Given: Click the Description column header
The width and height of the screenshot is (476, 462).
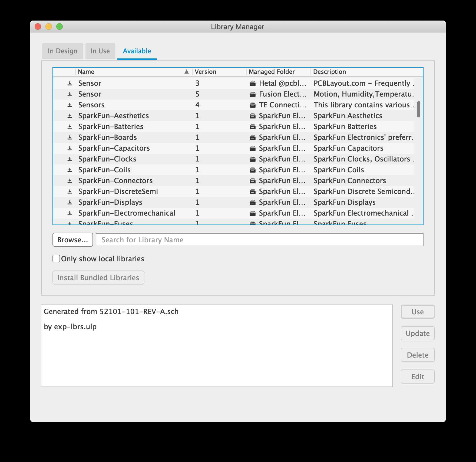Looking at the screenshot, I should 367,72.
